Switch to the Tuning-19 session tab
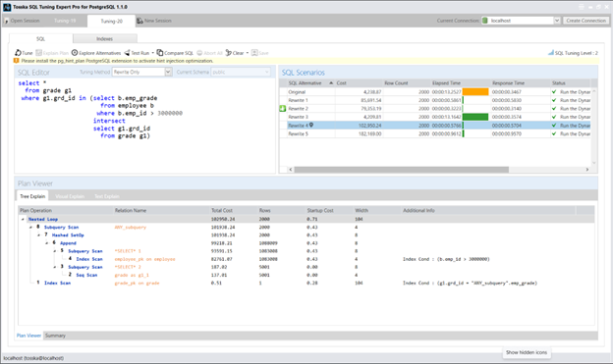 tap(65, 21)
